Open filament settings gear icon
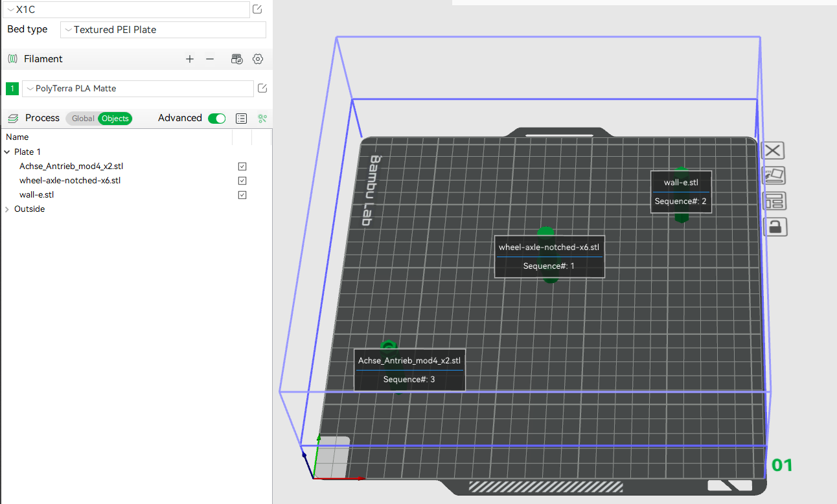 click(257, 59)
